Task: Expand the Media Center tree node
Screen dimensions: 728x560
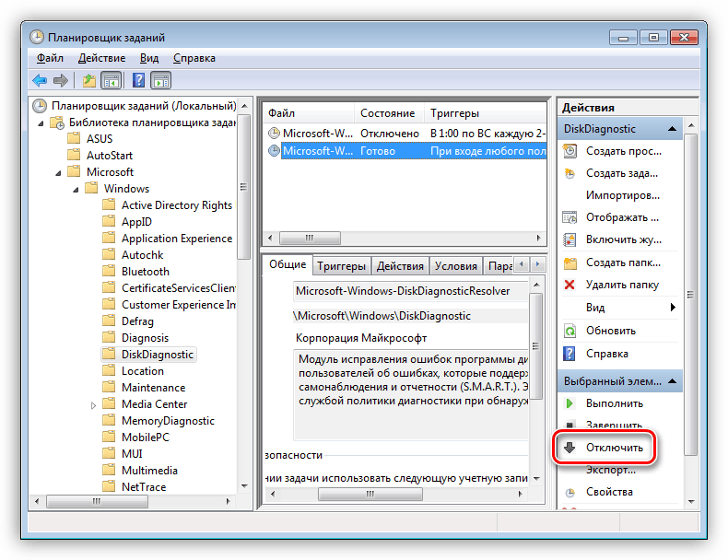Action: (93, 405)
